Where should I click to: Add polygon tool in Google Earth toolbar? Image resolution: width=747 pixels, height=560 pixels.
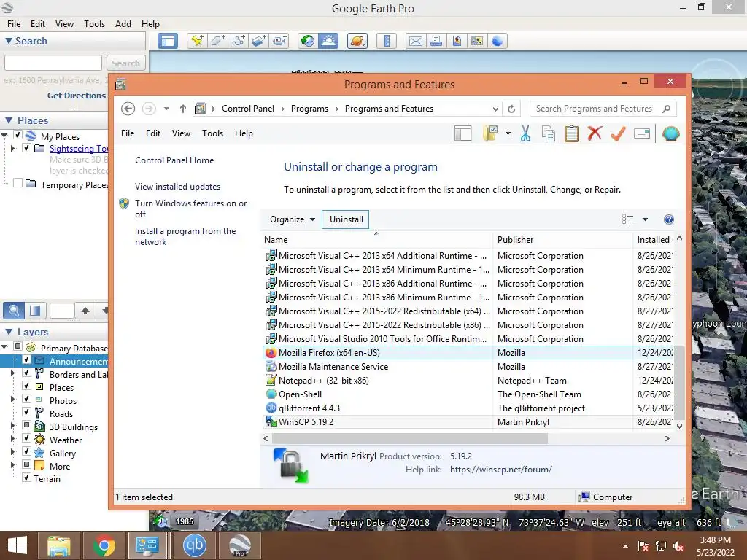217,41
